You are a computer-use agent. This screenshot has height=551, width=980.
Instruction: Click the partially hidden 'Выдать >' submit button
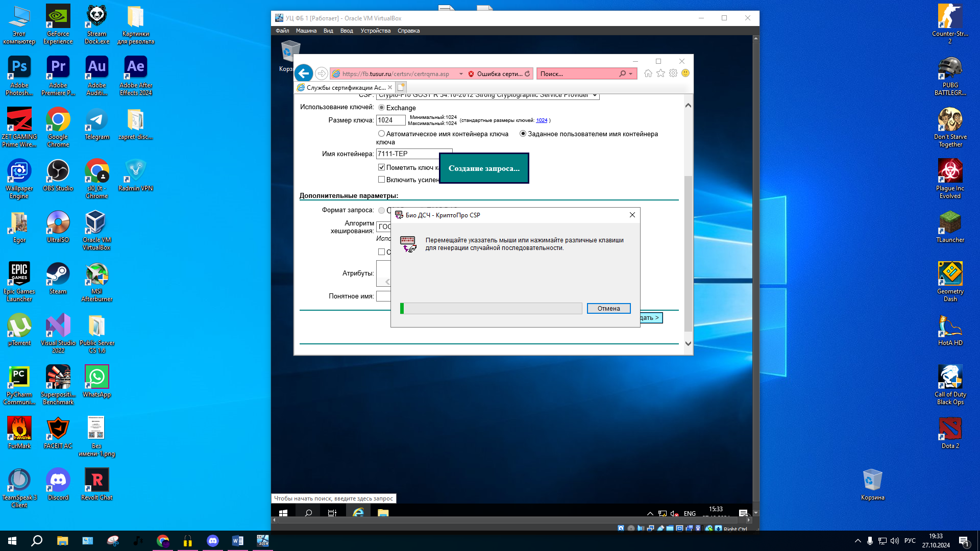point(651,317)
